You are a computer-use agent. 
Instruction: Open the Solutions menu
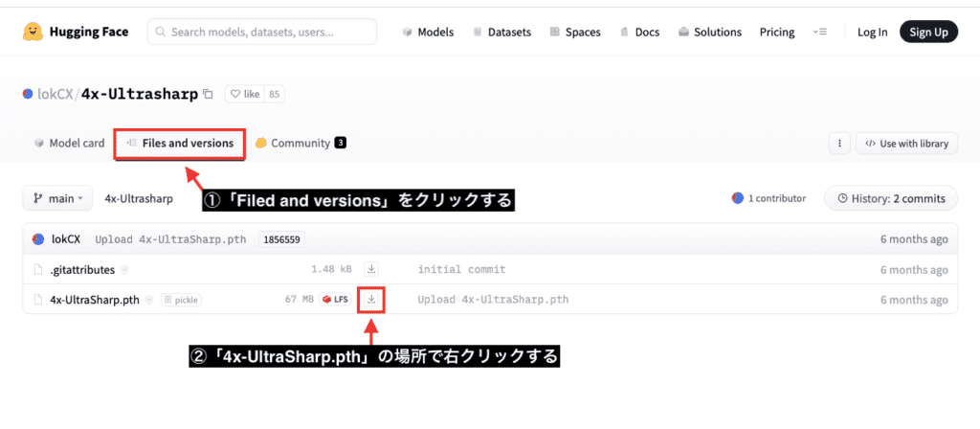click(x=710, y=32)
